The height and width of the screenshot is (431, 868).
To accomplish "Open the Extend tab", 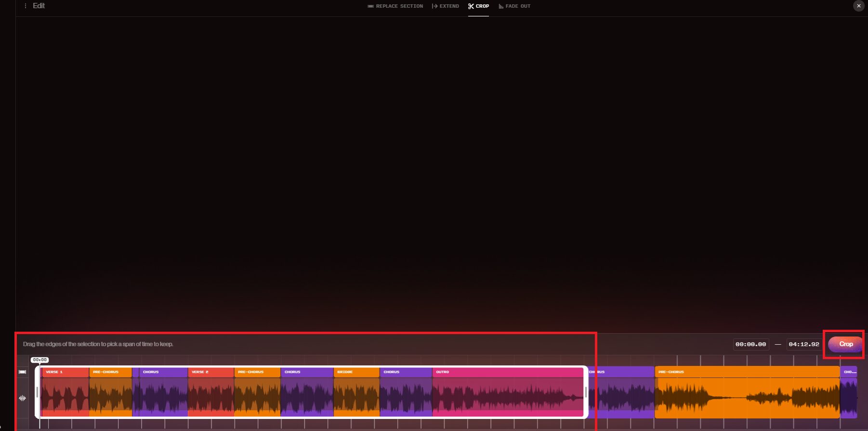I will click(446, 6).
